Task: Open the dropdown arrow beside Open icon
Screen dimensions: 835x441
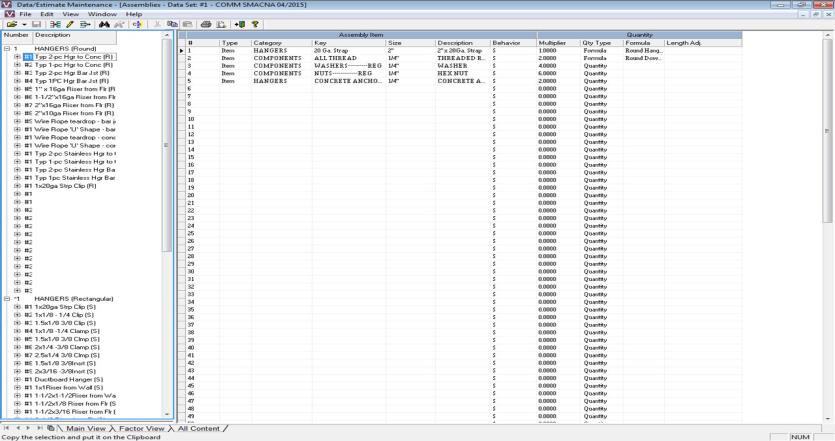Action: pos(24,24)
